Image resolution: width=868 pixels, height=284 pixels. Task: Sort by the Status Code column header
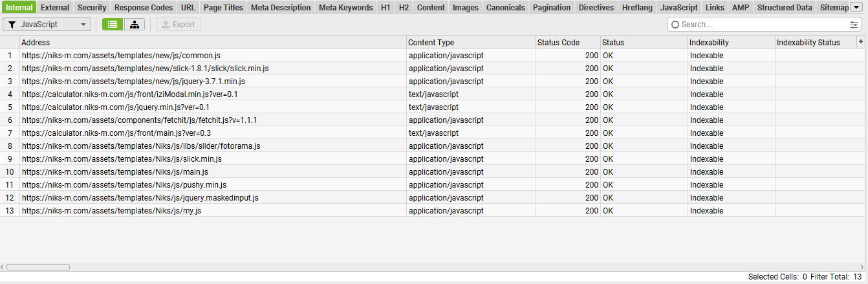tap(558, 43)
